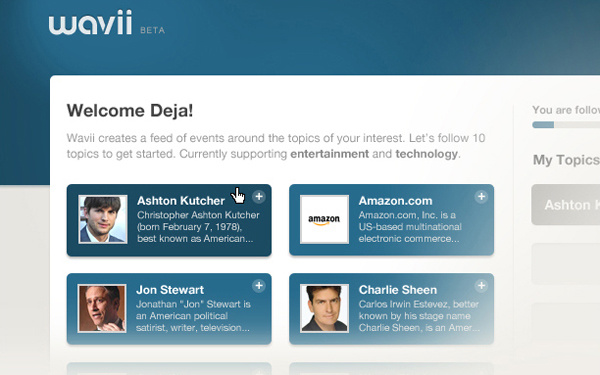
Task: Click the Charlie Sheen description text
Action: 419,316
